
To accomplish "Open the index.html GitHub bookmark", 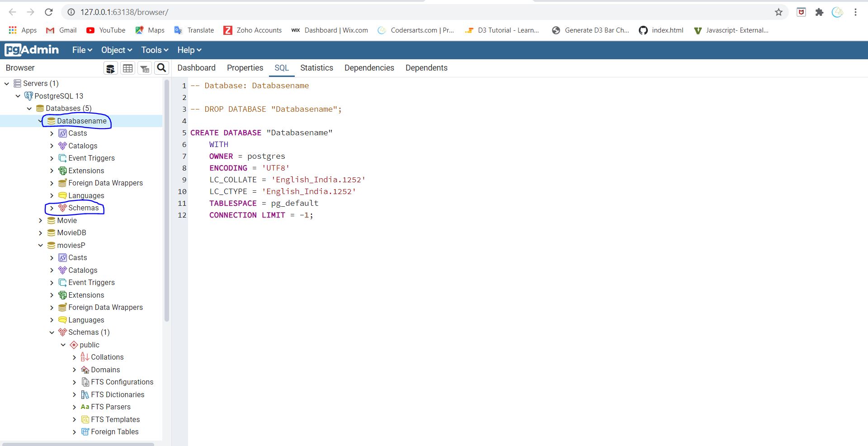I will click(x=661, y=30).
